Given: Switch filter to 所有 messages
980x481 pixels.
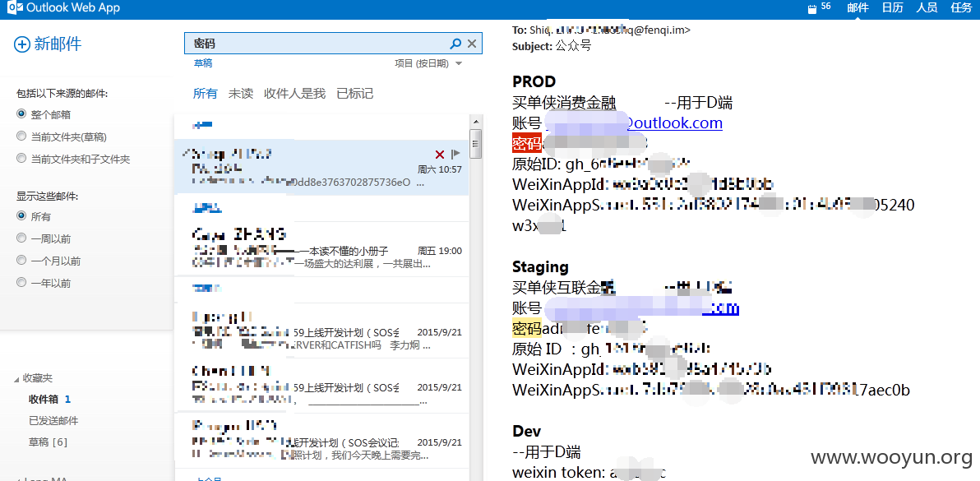Looking at the screenshot, I should (x=205, y=94).
